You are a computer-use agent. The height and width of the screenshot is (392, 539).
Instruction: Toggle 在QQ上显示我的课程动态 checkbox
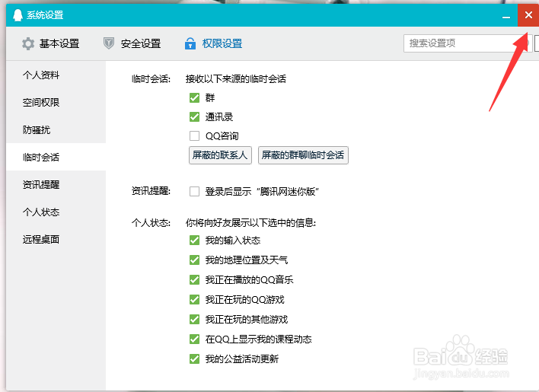pyautogui.click(x=195, y=339)
